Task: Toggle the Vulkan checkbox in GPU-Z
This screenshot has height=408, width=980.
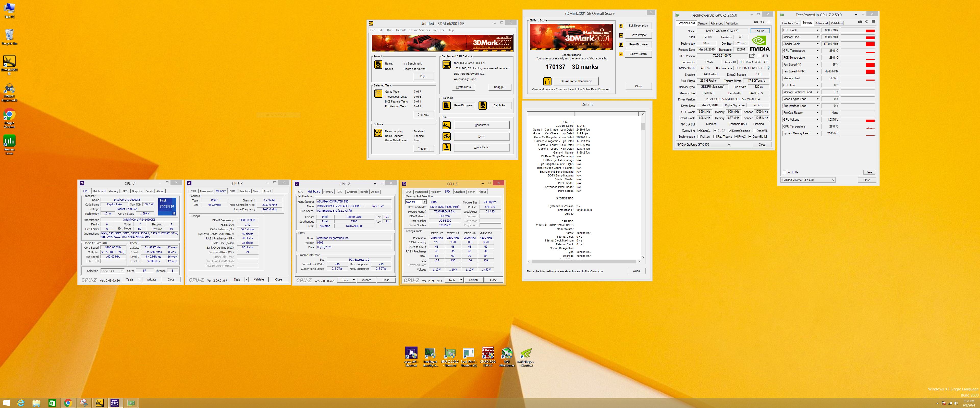Action: point(699,137)
